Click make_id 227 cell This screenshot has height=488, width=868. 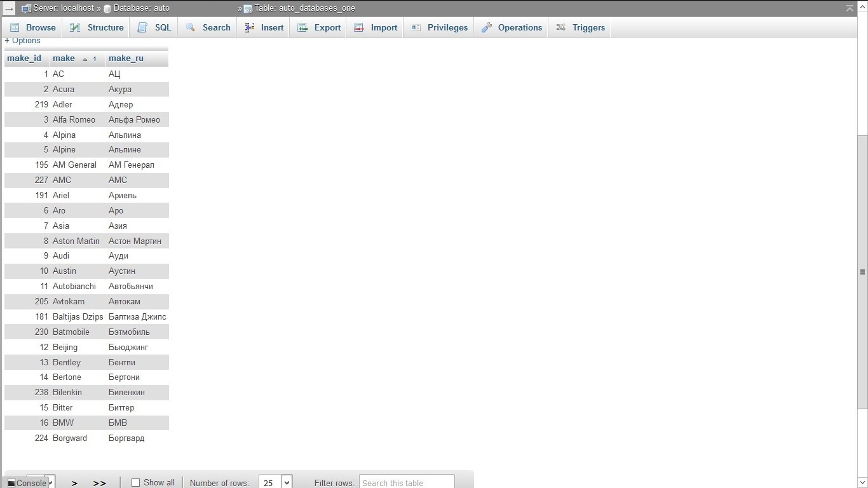point(27,180)
